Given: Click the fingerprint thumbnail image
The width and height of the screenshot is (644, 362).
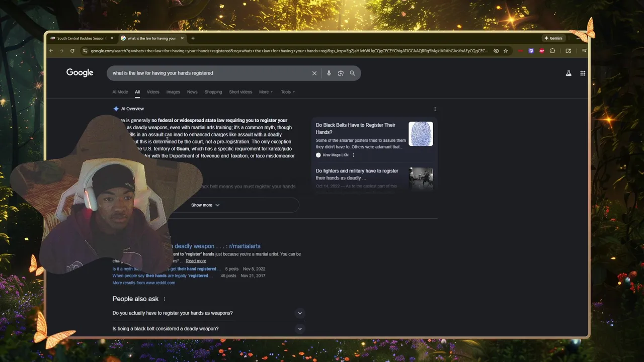Looking at the screenshot, I should click(x=421, y=134).
